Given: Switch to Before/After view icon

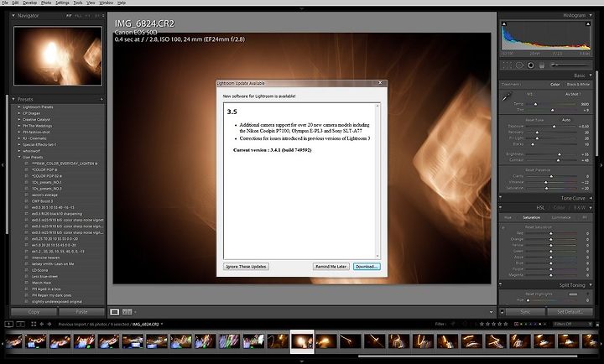Looking at the screenshot, I should [x=127, y=312].
